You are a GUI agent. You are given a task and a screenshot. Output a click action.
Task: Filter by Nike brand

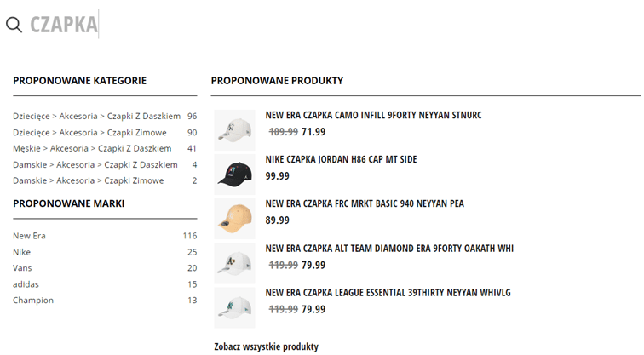(x=105, y=252)
